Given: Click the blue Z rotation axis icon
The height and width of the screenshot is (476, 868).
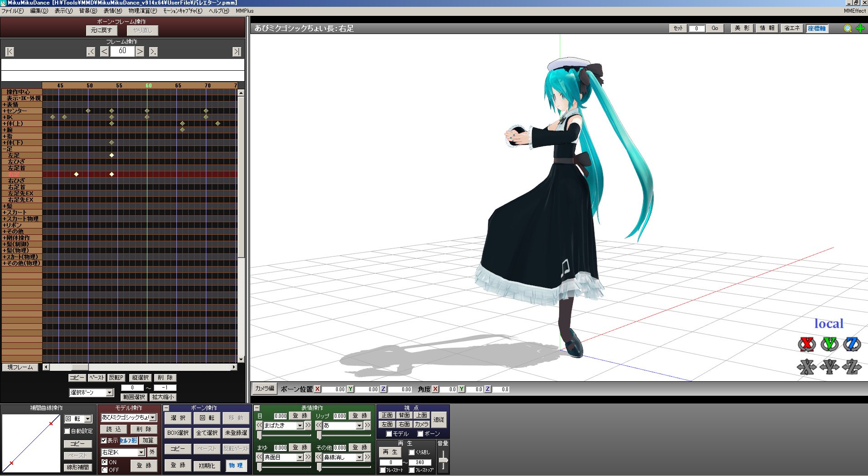Looking at the screenshot, I should coord(852,344).
